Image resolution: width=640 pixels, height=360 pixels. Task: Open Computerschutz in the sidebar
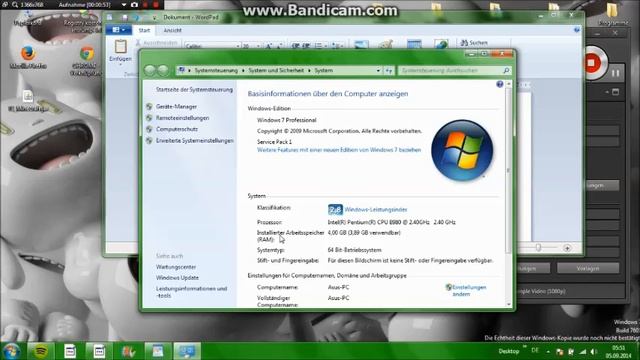(177, 129)
